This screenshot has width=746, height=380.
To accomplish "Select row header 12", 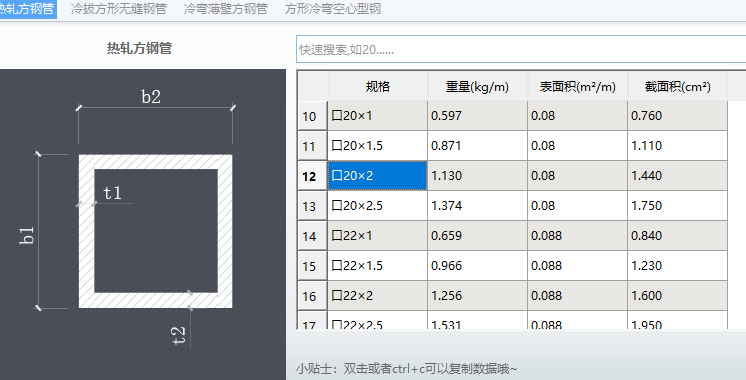I will tap(312, 175).
